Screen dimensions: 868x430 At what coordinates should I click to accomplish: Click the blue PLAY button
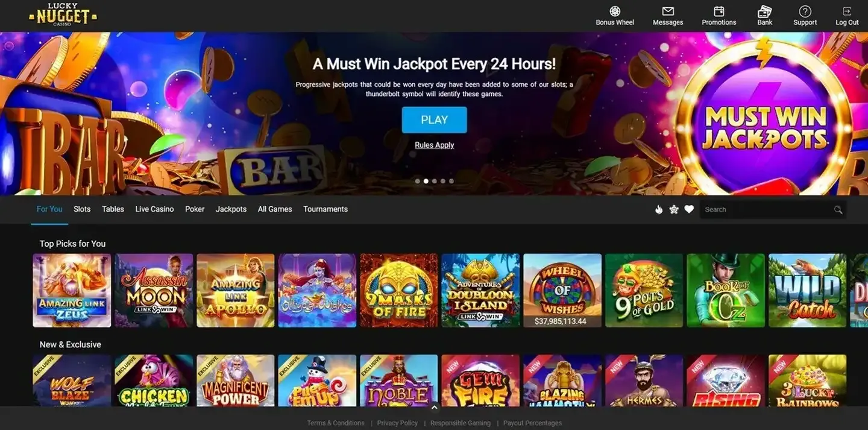435,120
